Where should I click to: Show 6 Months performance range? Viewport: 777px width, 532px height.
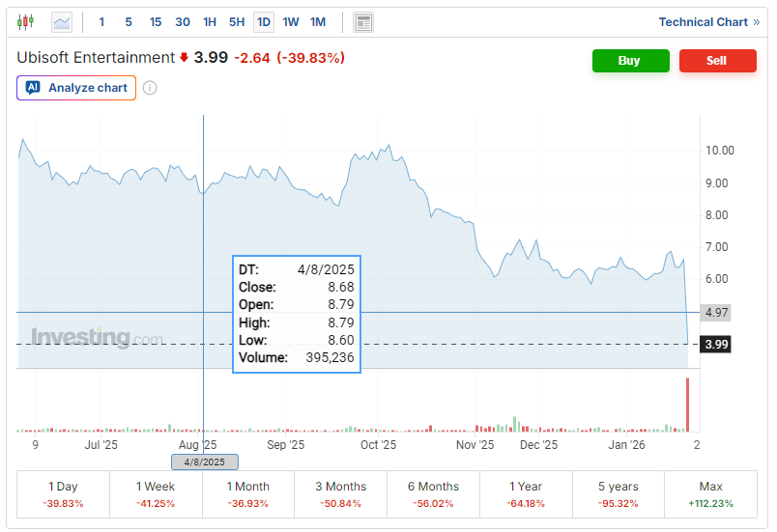point(433,494)
